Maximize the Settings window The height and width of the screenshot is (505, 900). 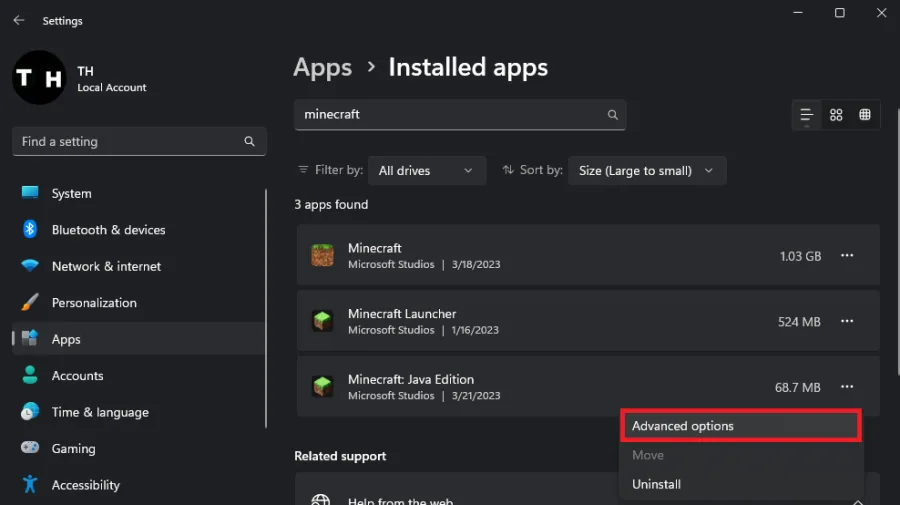coord(840,13)
